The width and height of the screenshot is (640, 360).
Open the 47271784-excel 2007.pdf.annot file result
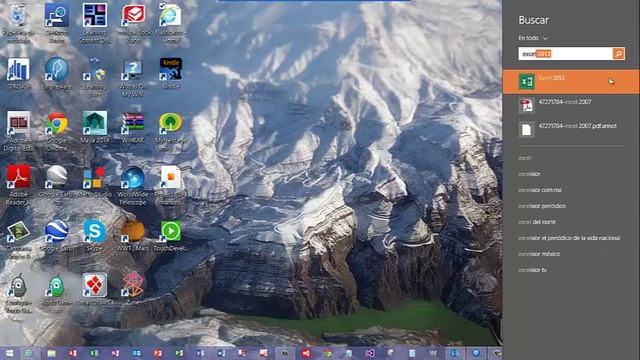pyautogui.click(x=571, y=129)
